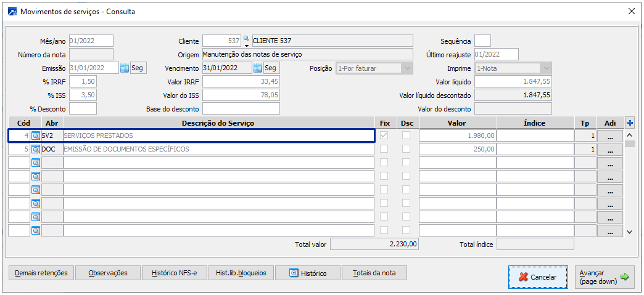Click the % Desconto input field
The image size is (644, 295).
(x=83, y=109)
